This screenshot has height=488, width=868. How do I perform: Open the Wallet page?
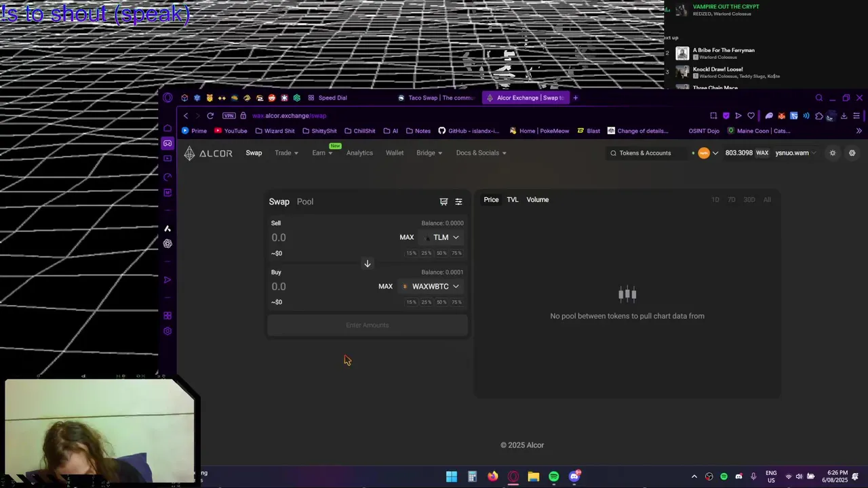(x=395, y=153)
